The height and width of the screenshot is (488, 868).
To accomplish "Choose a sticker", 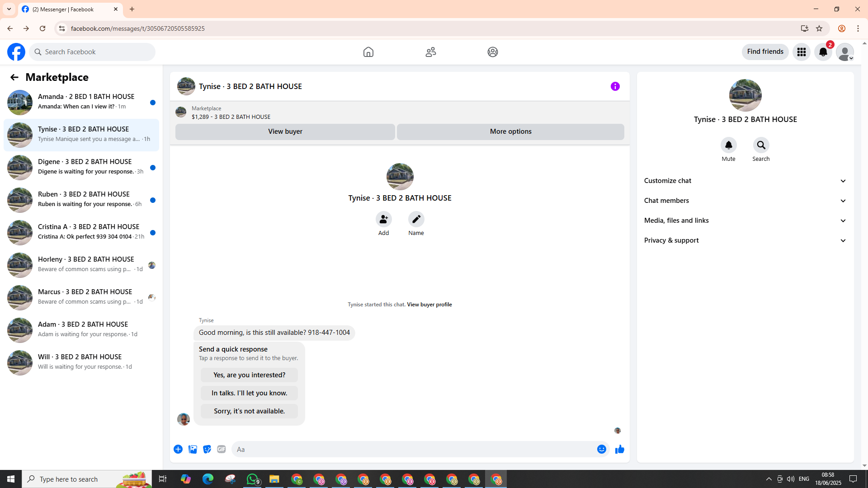I will pyautogui.click(x=207, y=449).
